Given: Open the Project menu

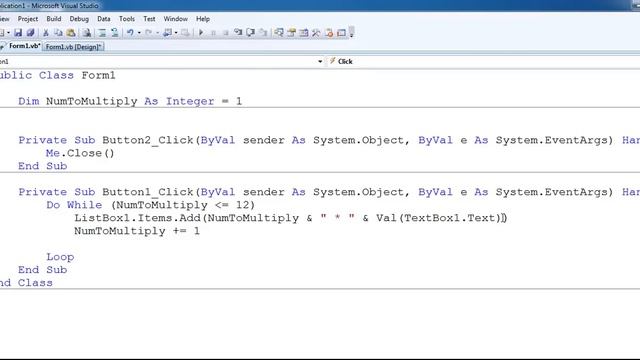Looking at the screenshot, I should 28,19.
